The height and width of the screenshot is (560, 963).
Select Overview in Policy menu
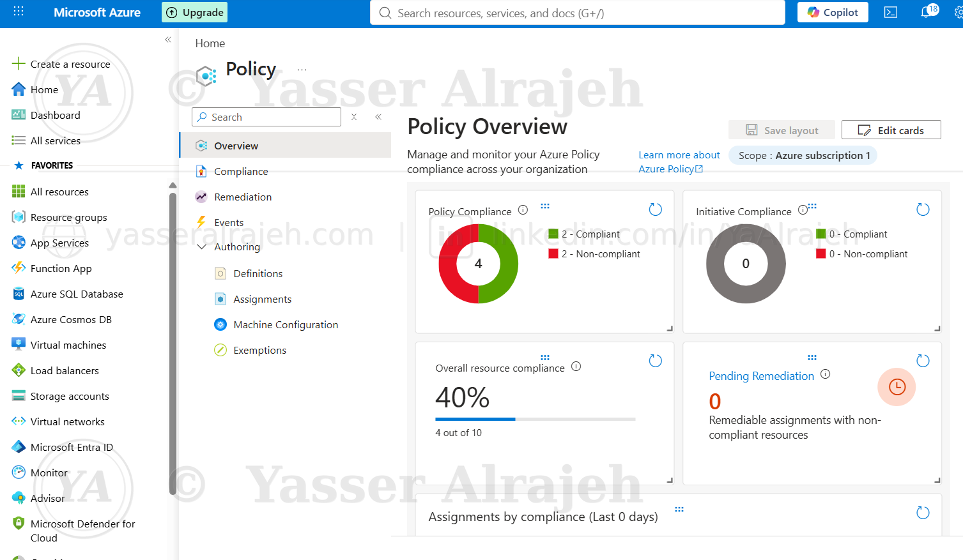coord(286,146)
